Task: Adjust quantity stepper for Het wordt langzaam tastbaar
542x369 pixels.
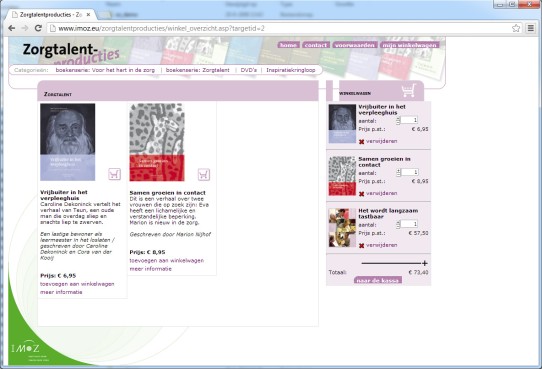Action: click(398, 224)
